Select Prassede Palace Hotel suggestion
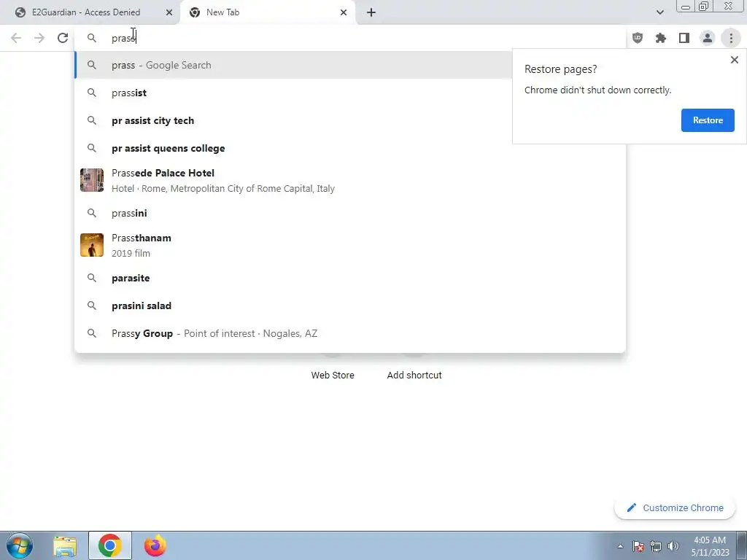747x560 pixels. (x=350, y=181)
